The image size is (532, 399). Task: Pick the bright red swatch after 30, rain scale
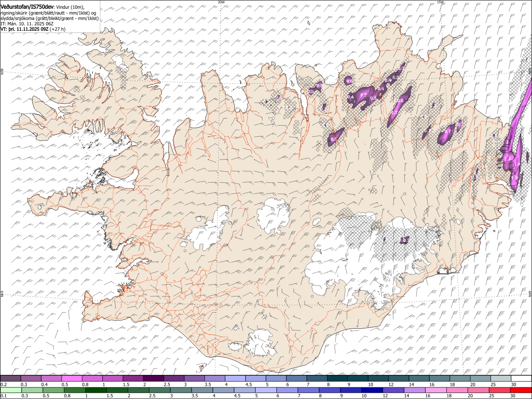click(520, 390)
